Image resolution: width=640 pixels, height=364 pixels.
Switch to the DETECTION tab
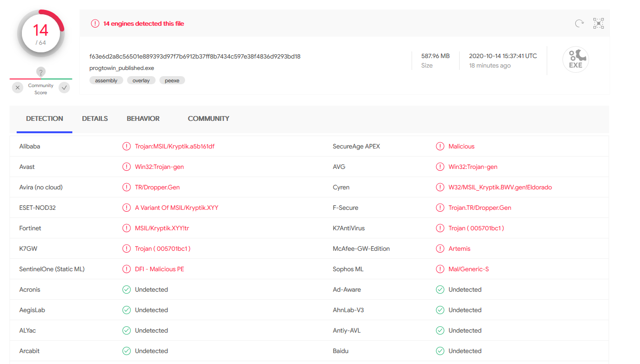click(45, 119)
